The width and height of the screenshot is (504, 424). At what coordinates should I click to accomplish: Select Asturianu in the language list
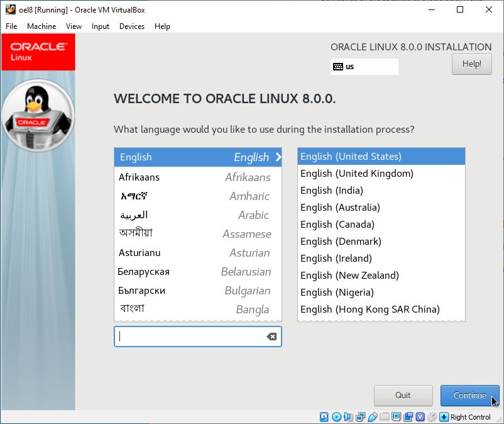point(198,253)
